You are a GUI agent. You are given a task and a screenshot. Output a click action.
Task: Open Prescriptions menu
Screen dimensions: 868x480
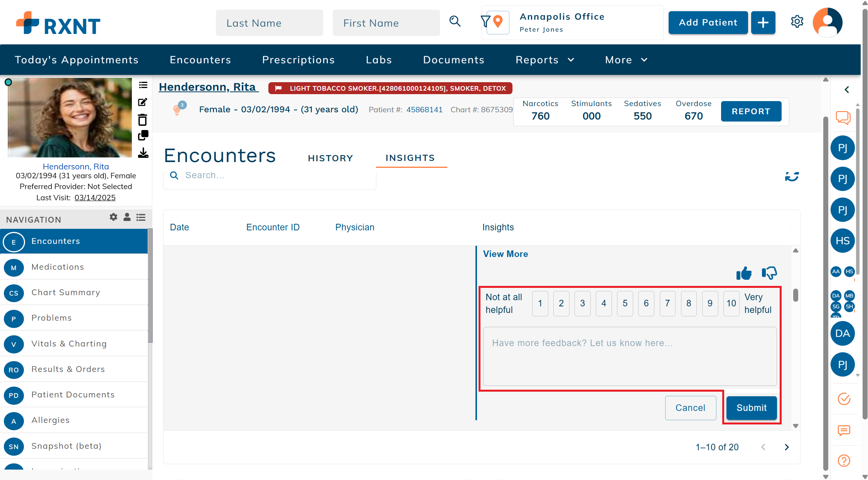click(x=298, y=60)
